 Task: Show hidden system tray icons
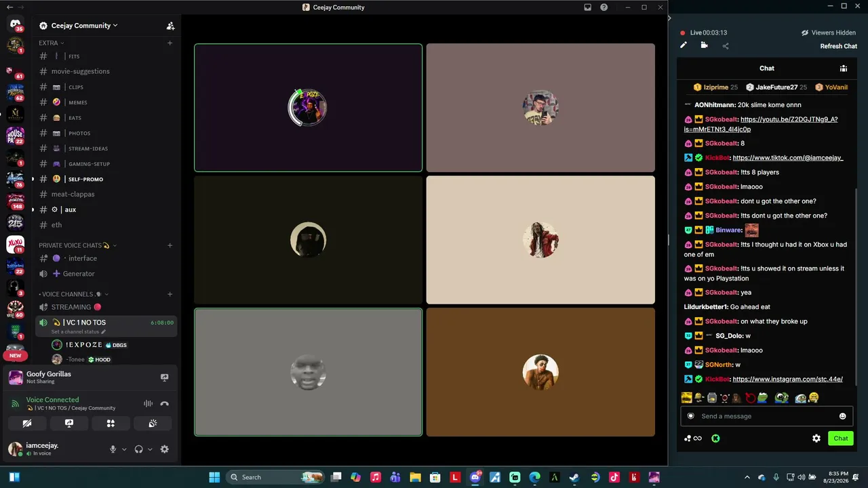pyautogui.click(x=747, y=477)
